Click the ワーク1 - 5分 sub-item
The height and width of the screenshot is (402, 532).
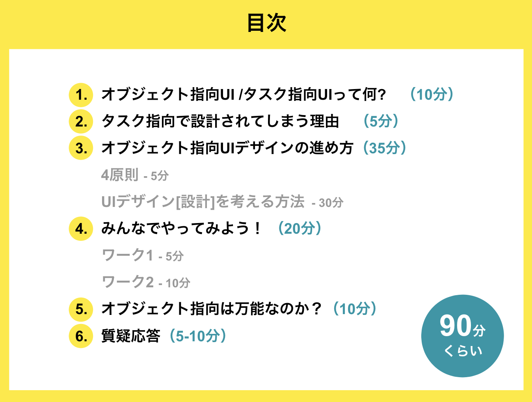tap(143, 255)
